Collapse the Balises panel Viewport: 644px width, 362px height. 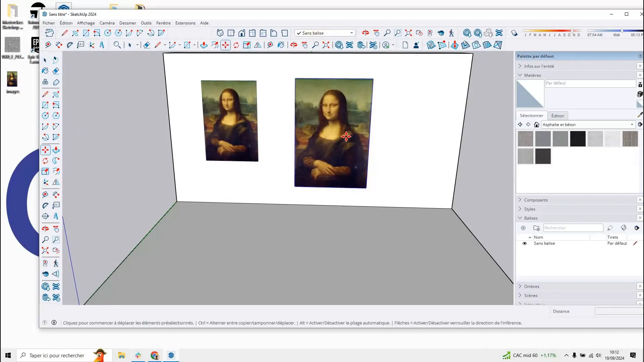520,218
